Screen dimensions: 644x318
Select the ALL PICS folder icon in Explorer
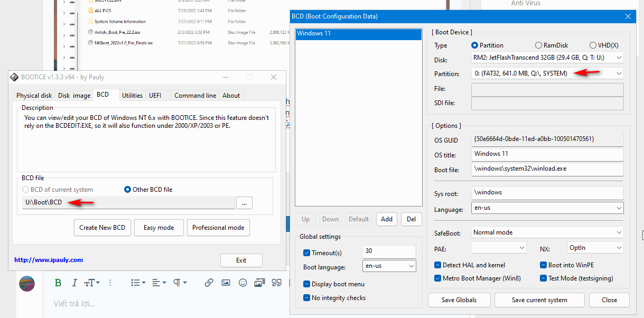pyautogui.click(x=91, y=11)
